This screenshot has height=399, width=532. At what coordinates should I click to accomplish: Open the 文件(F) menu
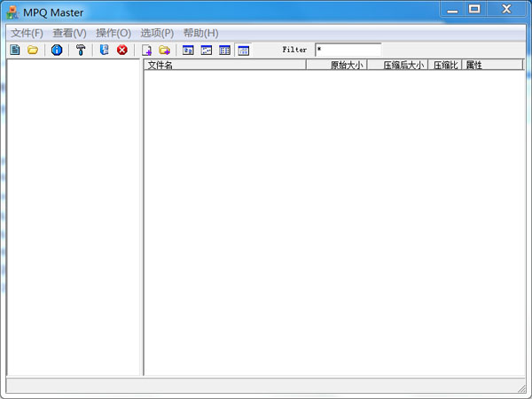(x=27, y=33)
